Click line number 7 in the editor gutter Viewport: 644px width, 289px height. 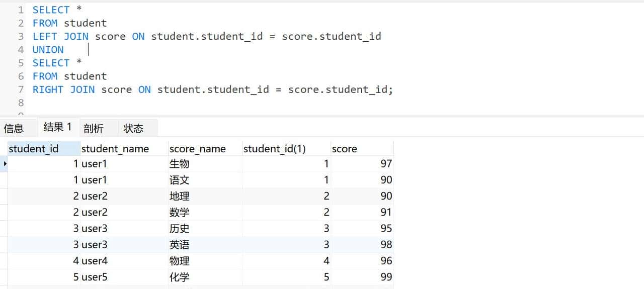tap(21, 89)
